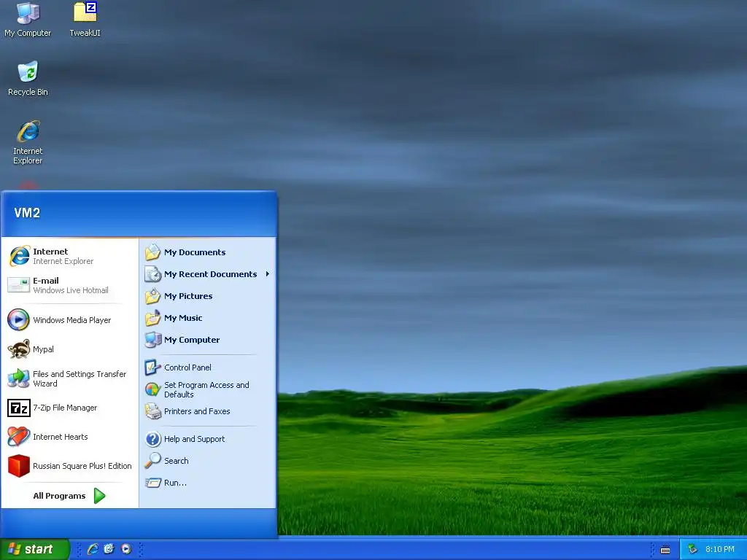
Task: Select My Computer desktop icon
Action: (x=28, y=20)
